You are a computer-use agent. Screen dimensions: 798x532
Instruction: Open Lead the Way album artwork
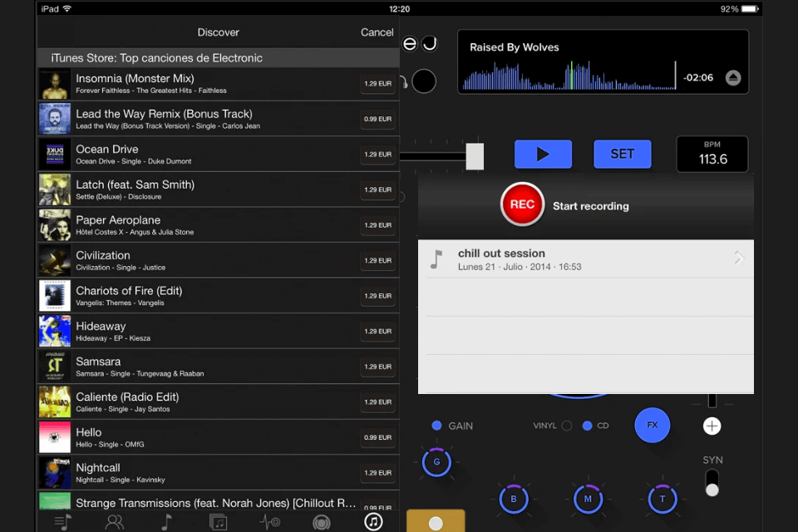[x=55, y=119]
